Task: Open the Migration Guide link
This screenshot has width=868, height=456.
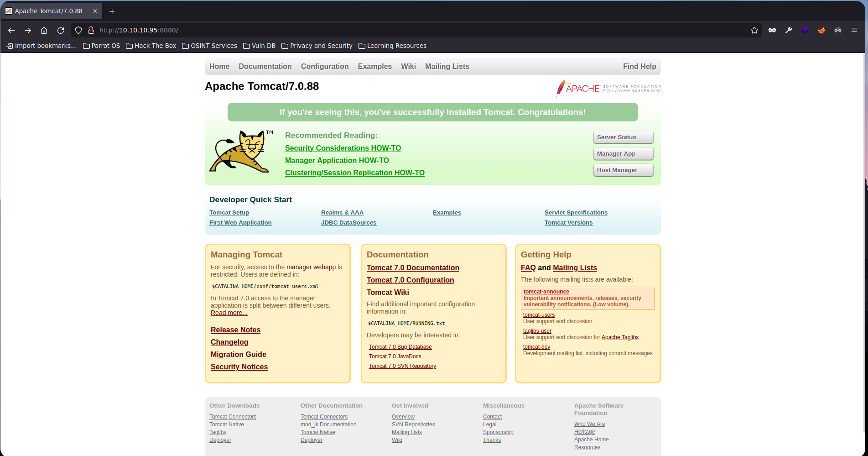Action: pos(239,355)
